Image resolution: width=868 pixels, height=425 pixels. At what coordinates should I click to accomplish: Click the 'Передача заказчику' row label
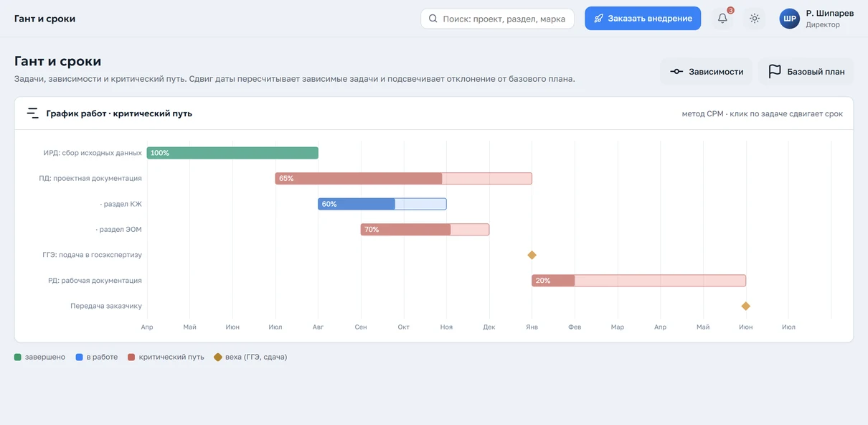click(x=106, y=306)
